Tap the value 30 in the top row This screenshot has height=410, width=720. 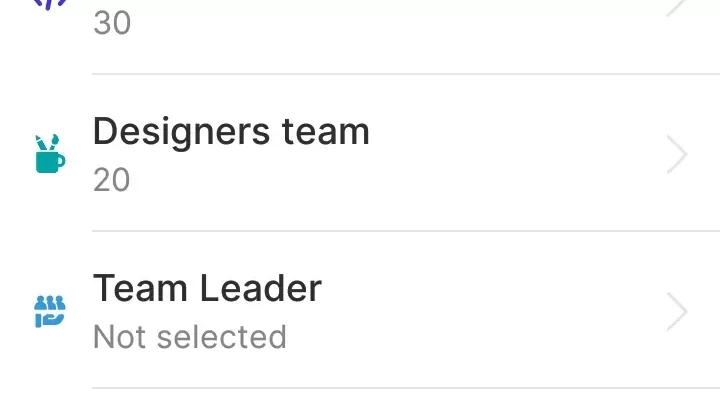[x=112, y=23]
